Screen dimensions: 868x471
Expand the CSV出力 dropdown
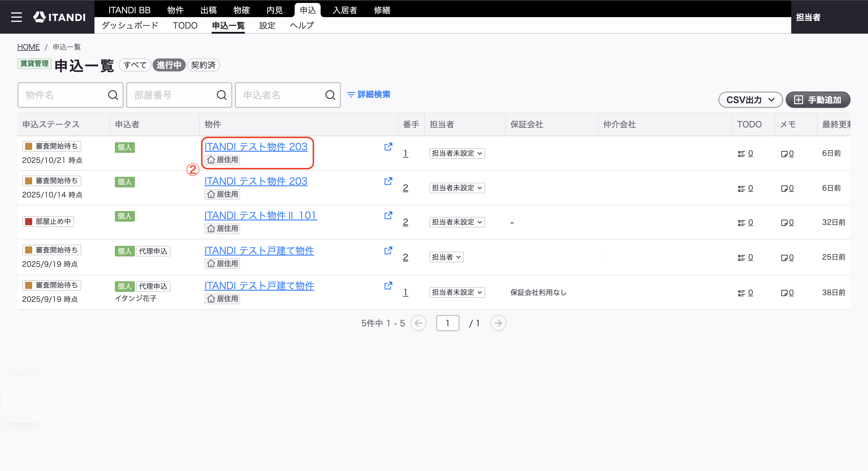click(750, 100)
